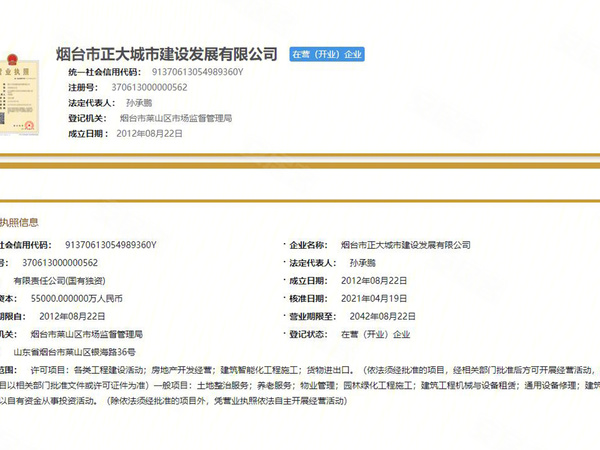Click header registration authority 烟台市莱山区市场监督管理局
Viewport: 600px width, 450px height.
click(176, 118)
